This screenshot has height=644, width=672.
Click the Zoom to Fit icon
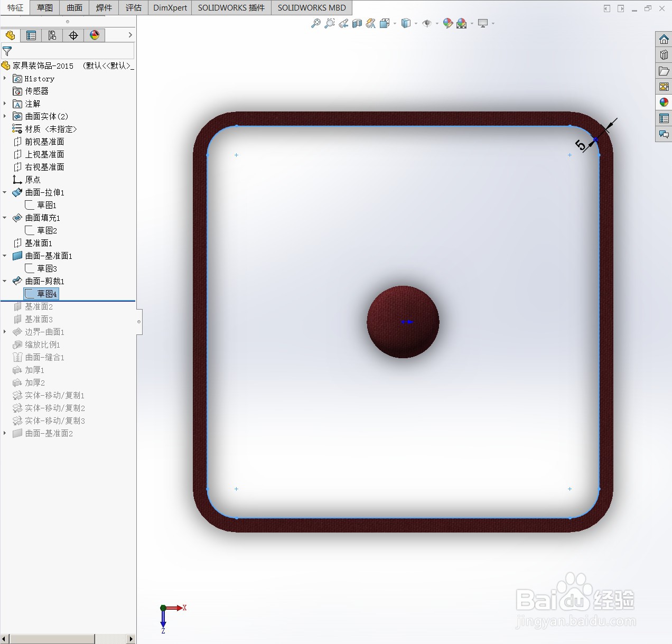pyautogui.click(x=316, y=23)
